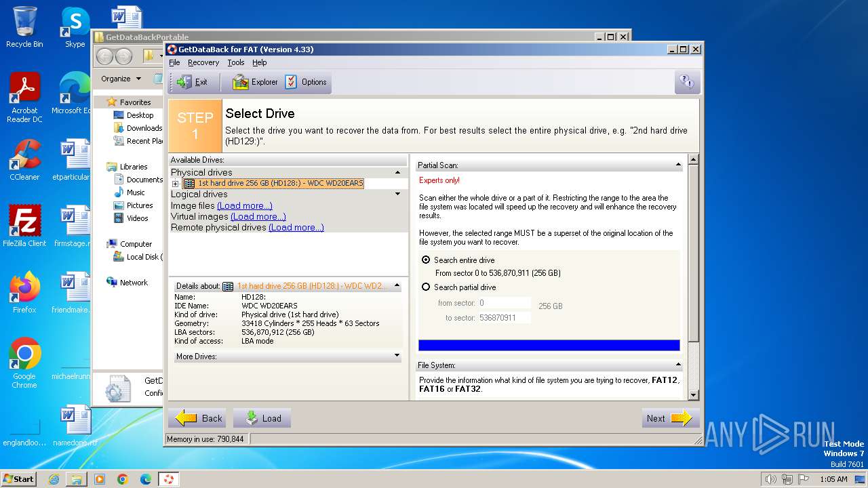Select Computer in Explorer sidebar
The image size is (868, 488).
click(x=136, y=244)
